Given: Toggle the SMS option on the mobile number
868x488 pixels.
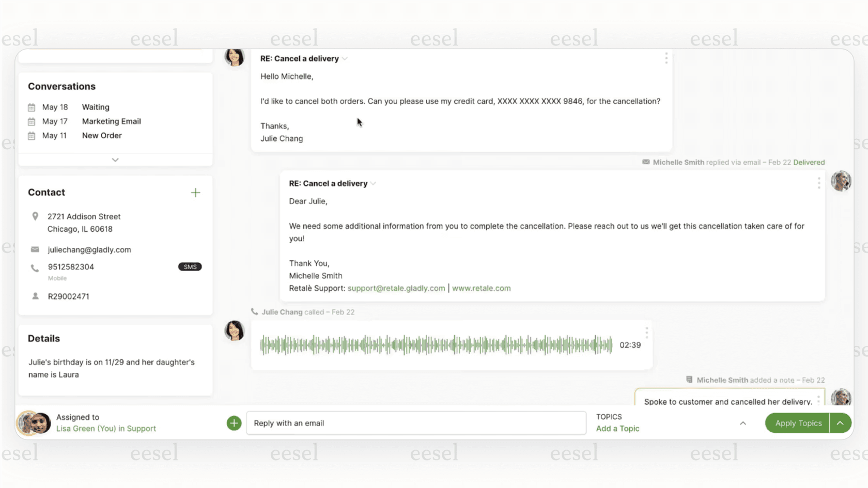Looking at the screenshot, I should 190,266.
